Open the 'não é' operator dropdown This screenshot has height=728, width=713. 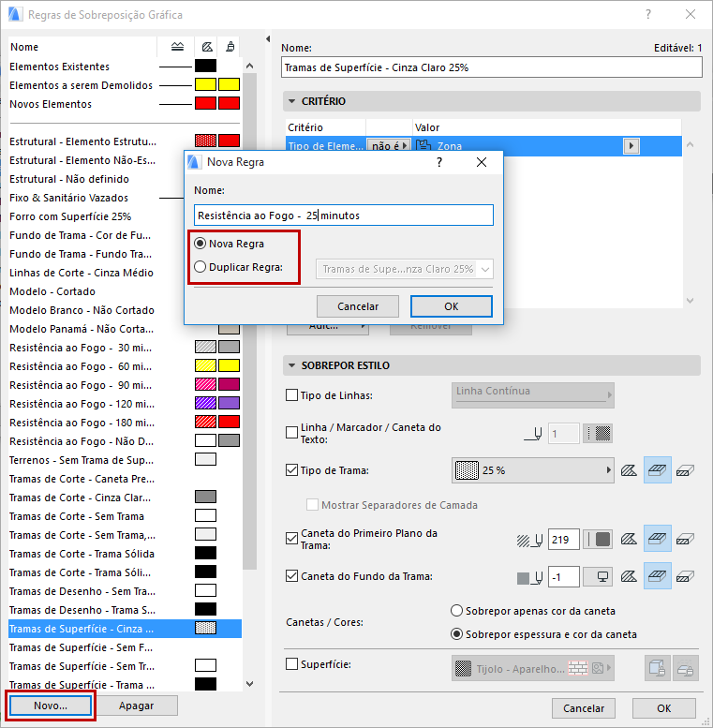pos(388,146)
